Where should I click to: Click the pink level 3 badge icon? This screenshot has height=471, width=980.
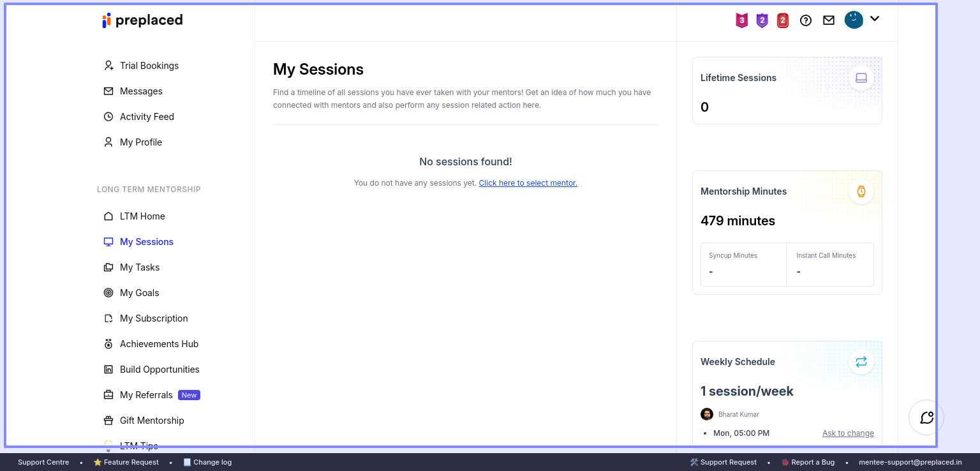pyautogui.click(x=741, y=20)
